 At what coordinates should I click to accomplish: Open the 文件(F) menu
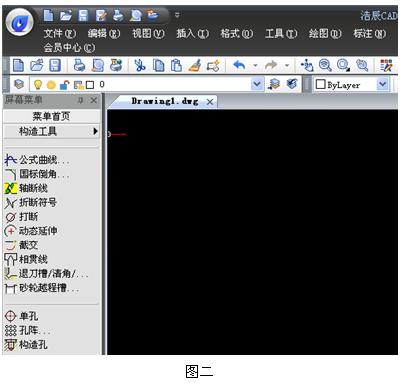point(60,33)
